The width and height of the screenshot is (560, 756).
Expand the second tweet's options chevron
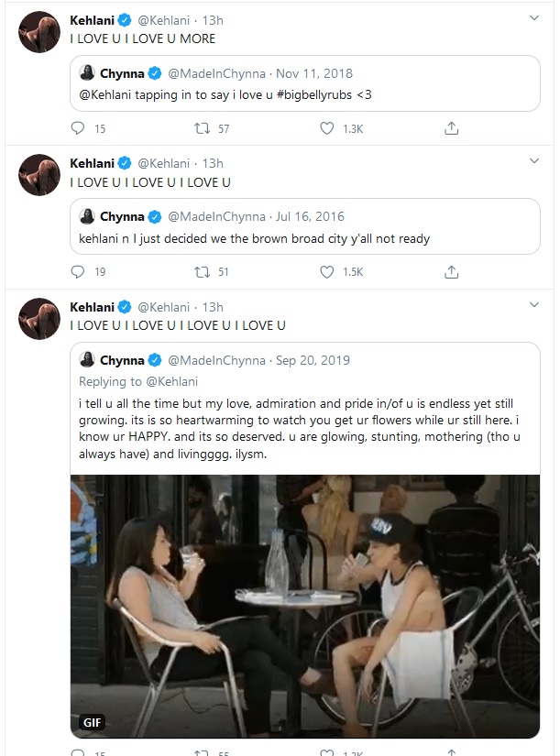(534, 160)
